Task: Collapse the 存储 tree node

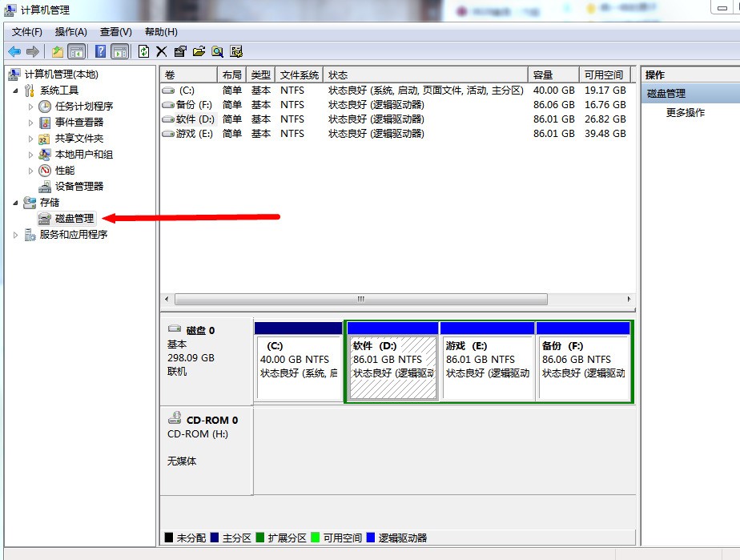Action: pos(15,203)
